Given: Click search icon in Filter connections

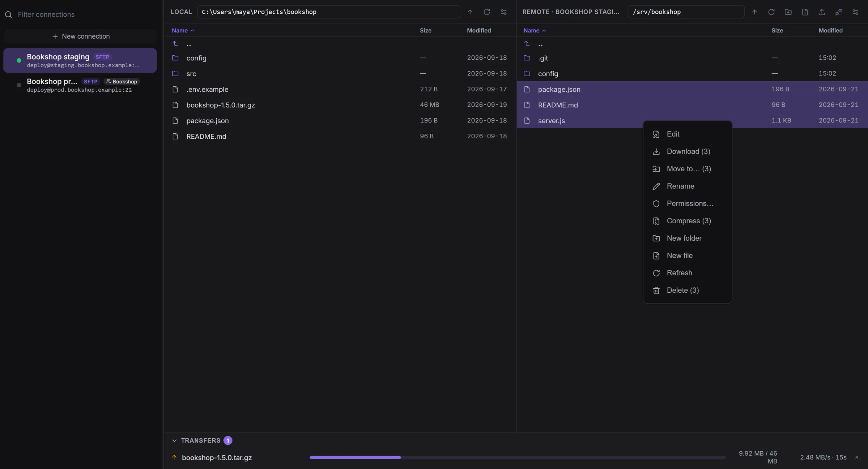Looking at the screenshot, I should click(8, 14).
